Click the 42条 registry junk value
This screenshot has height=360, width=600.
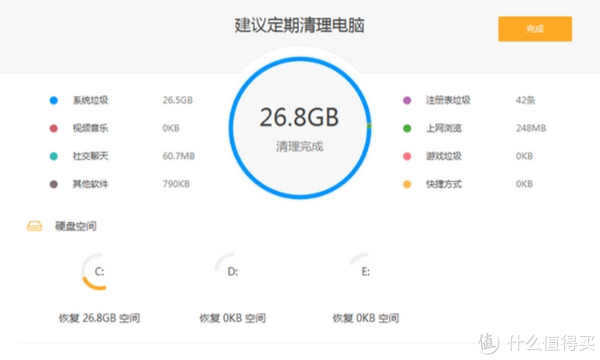coord(525,100)
